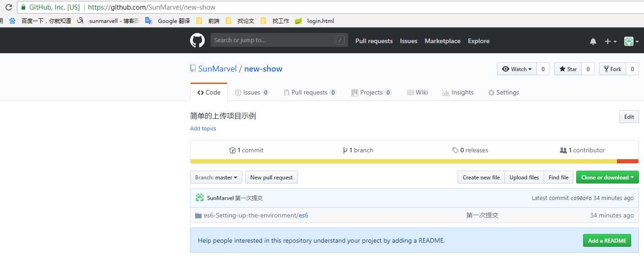Open sunmarvell blog bookmark
Viewport: 644px width, 256px height.
(x=108, y=21)
